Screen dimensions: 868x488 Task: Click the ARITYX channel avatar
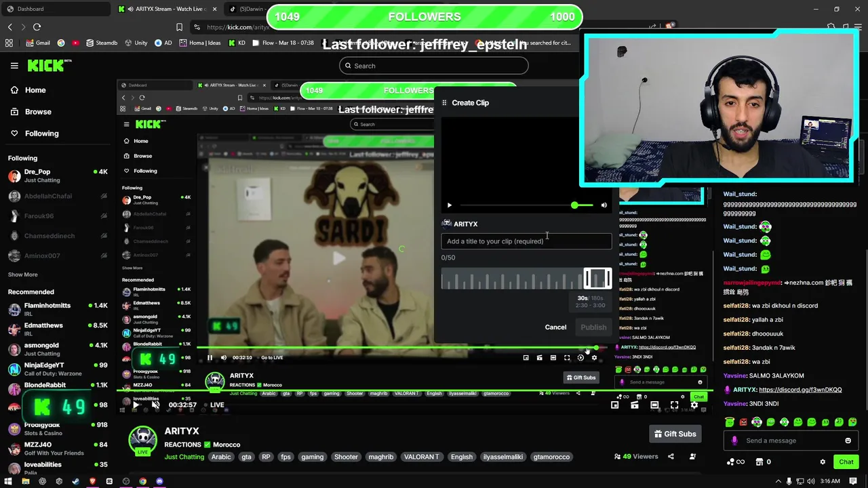point(143,441)
